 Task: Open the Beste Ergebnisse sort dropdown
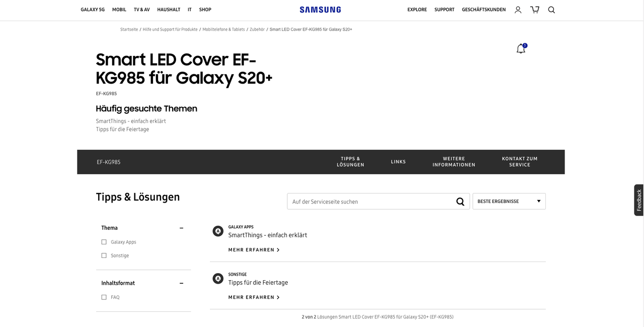tap(509, 202)
